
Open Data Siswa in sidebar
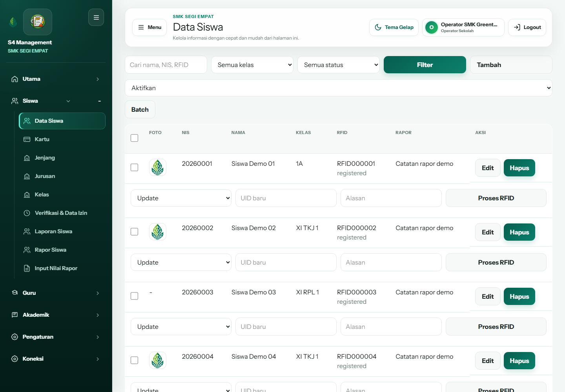(62, 121)
